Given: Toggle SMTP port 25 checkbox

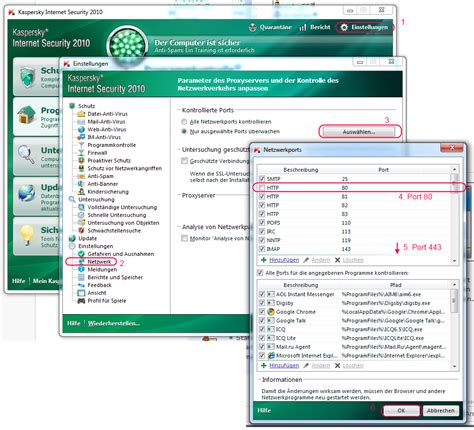Looking at the screenshot, I should [x=262, y=179].
